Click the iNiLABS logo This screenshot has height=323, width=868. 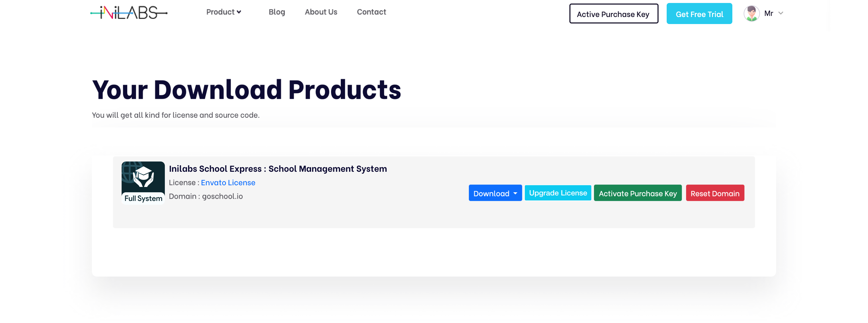coord(129,13)
